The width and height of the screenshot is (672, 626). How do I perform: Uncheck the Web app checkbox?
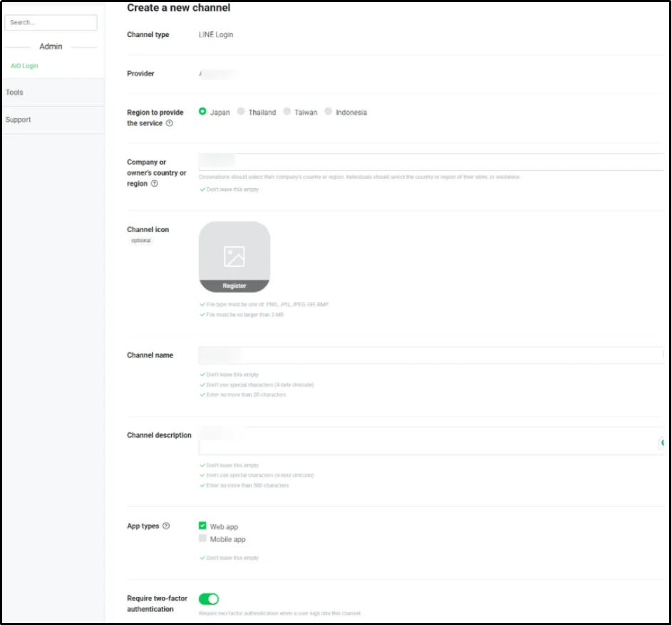pyautogui.click(x=203, y=526)
